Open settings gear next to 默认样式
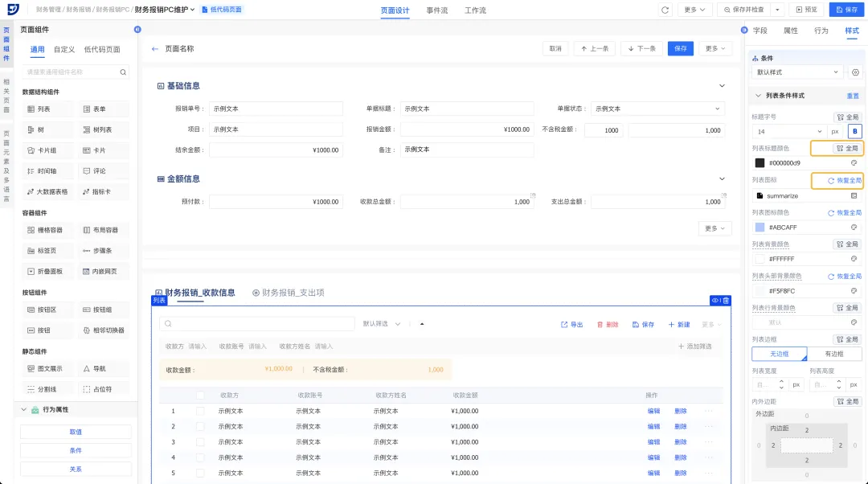 pyautogui.click(x=855, y=72)
